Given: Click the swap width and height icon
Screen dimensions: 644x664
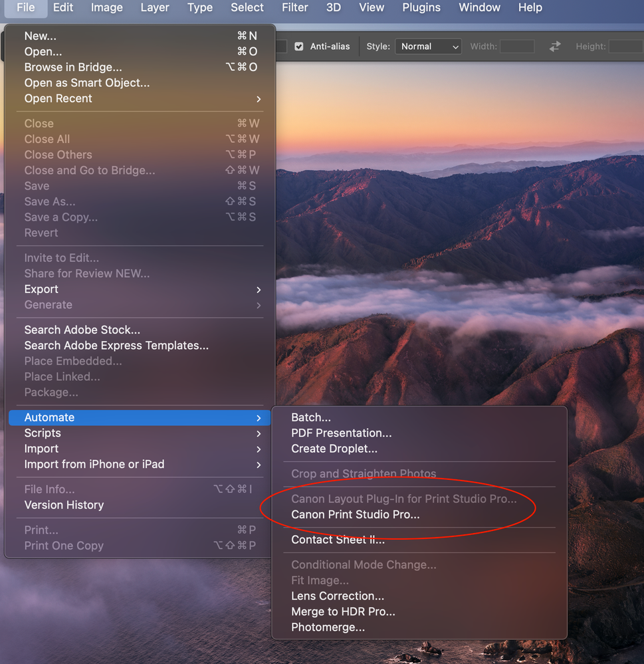Looking at the screenshot, I should (555, 47).
